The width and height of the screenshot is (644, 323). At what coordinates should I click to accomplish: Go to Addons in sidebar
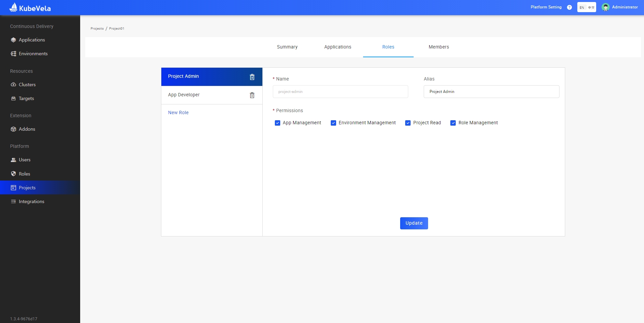coord(27,129)
